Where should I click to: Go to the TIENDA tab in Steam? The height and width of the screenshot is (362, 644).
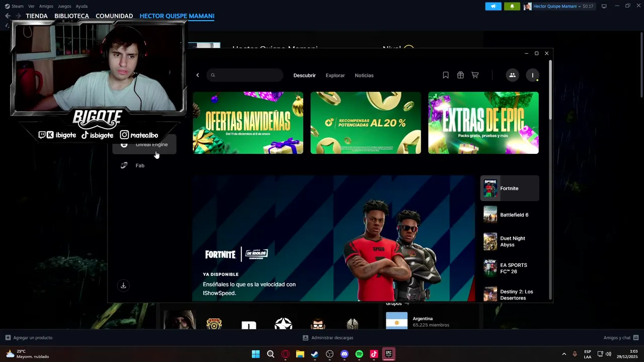pos(37,16)
